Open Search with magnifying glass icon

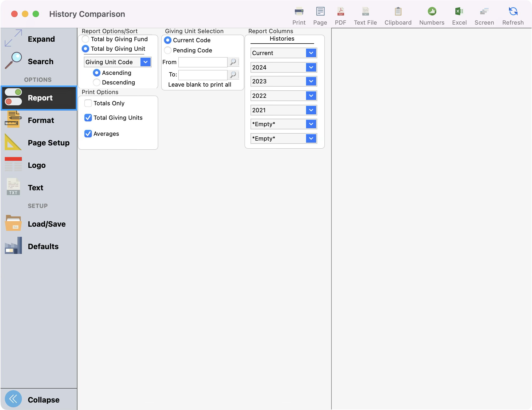coord(13,61)
